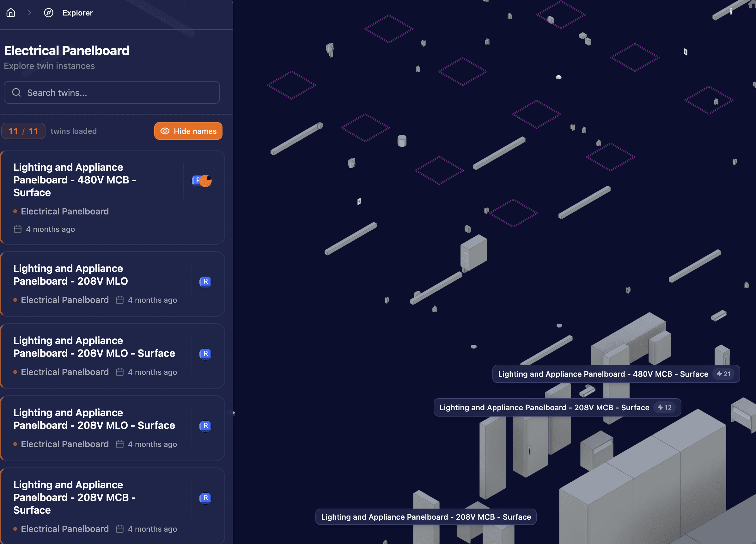
Task: Toggle Hide names visibility button
Action: click(x=188, y=131)
